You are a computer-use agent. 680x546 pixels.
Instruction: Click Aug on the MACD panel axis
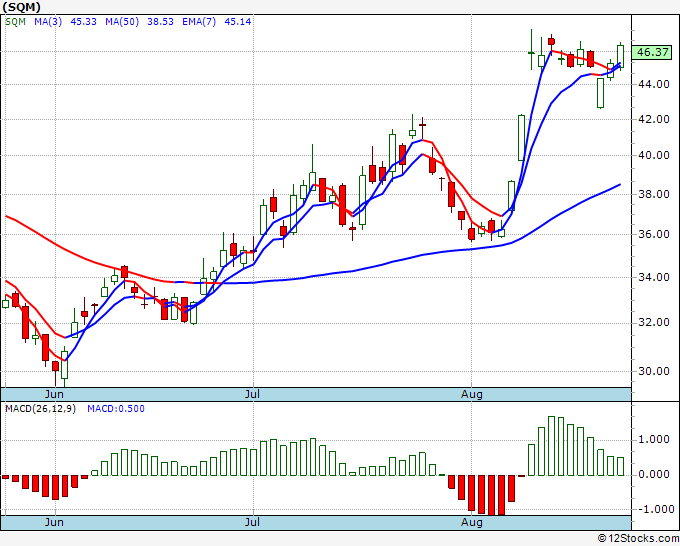pos(472,522)
